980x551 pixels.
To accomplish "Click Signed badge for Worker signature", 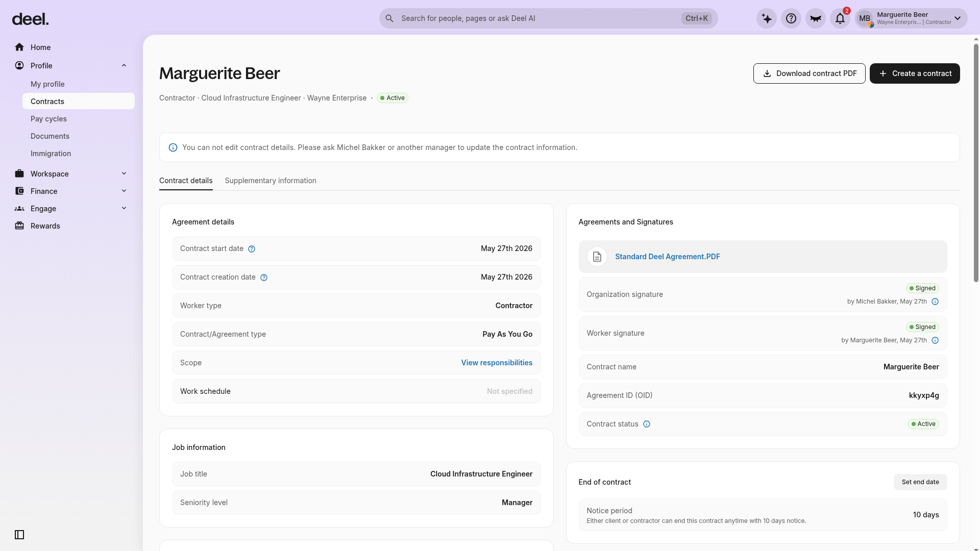I will tap(922, 327).
